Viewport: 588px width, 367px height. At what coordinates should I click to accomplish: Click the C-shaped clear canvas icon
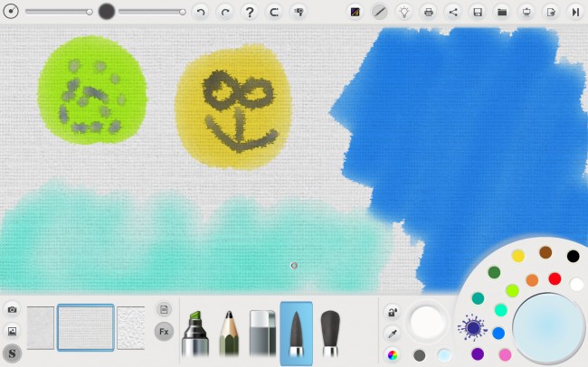point(274,12)
